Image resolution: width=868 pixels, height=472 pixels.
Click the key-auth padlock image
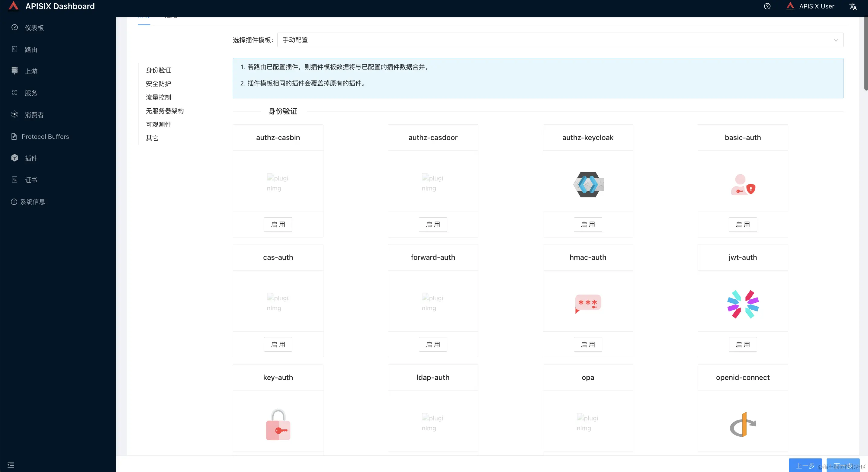pyautogui.click(x=278, y=425)
